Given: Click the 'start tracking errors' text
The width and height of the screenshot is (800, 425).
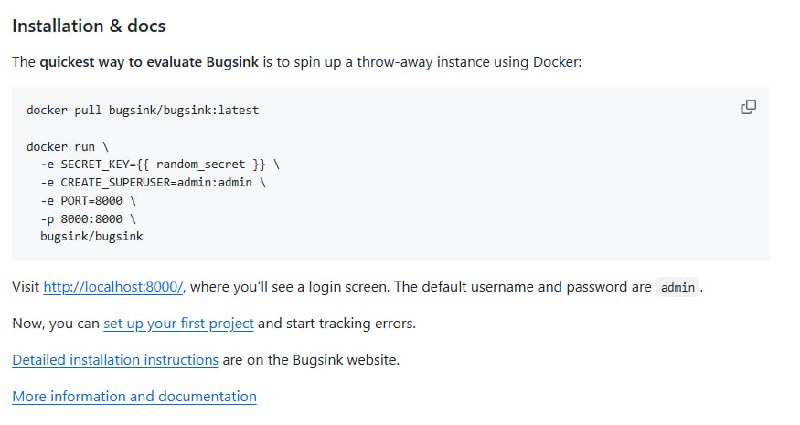Looking at the screenshot, I should (348, 323).
